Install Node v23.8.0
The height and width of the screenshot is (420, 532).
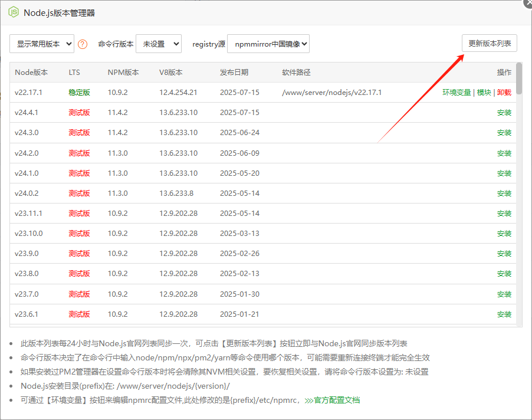(x=504, y=274)
